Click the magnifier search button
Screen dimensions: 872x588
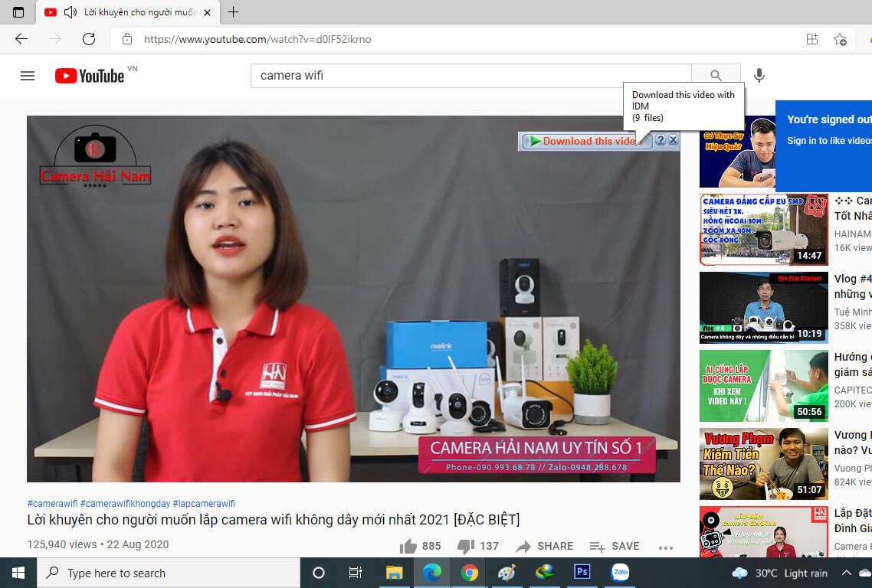(716, 76)
